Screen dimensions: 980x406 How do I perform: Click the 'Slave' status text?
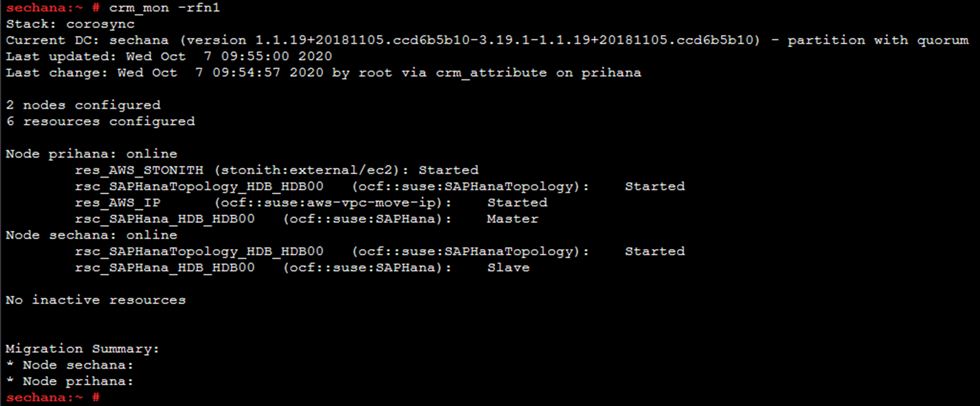point(508,268)
